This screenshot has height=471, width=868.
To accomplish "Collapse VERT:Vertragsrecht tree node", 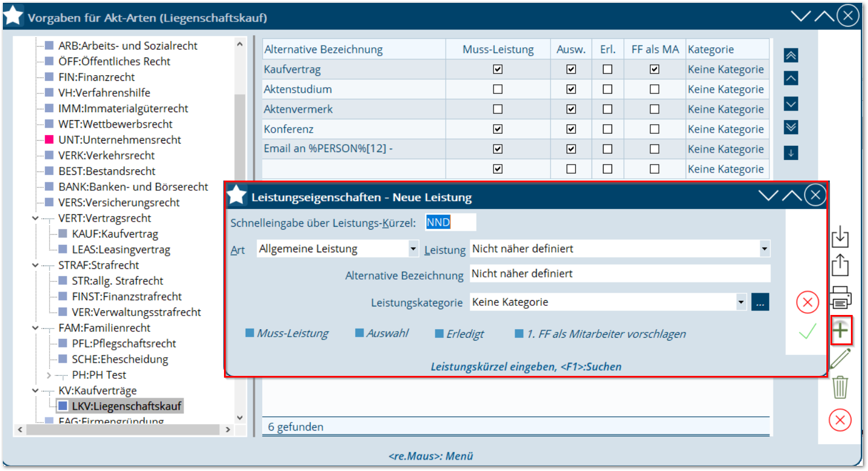I will click(35, 218).
